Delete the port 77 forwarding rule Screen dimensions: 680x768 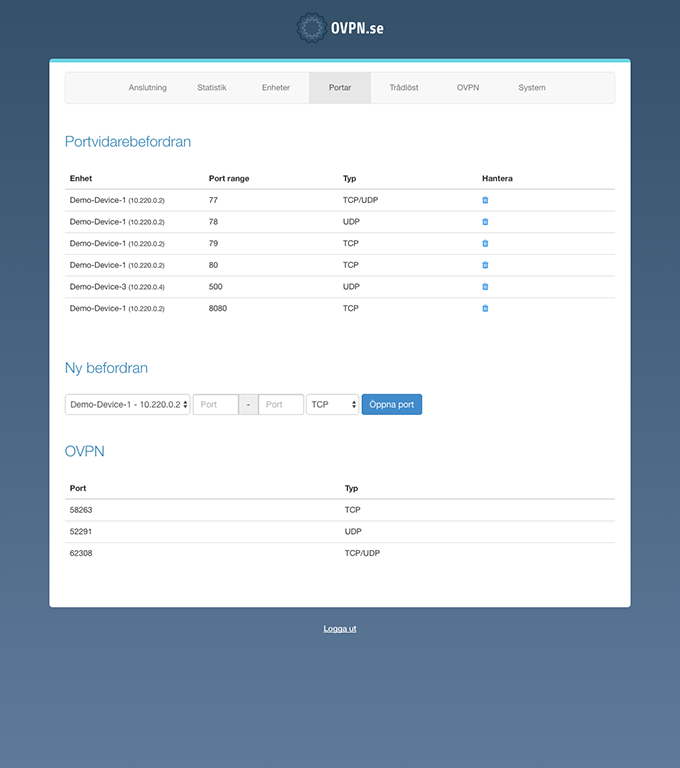point(485,200)
